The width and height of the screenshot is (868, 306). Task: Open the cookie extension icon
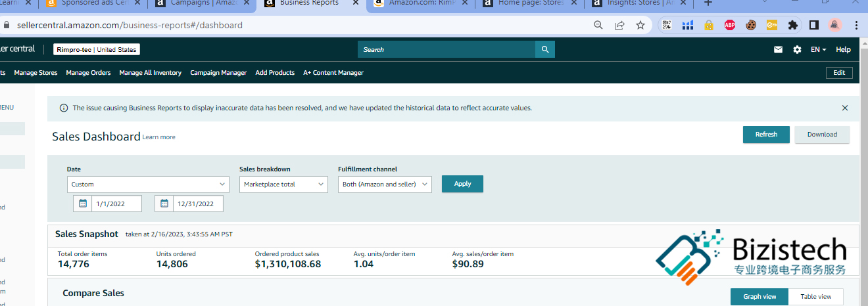point(750,26)
